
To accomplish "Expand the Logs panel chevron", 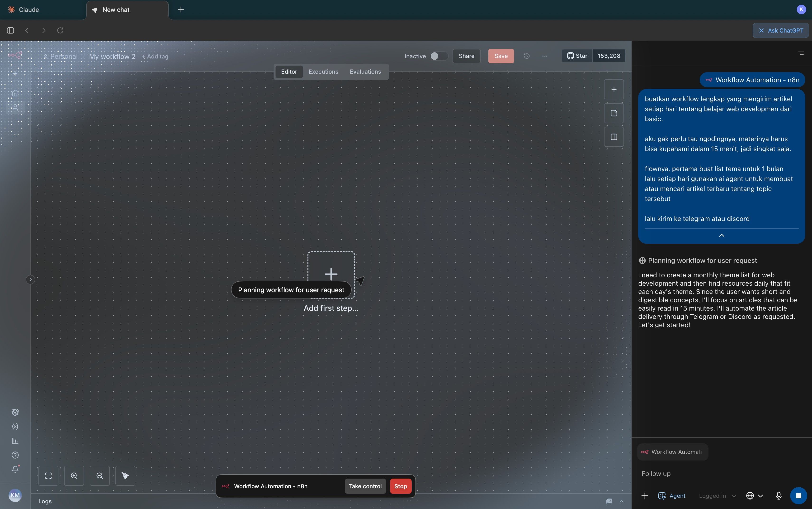I will click(621, 501).
